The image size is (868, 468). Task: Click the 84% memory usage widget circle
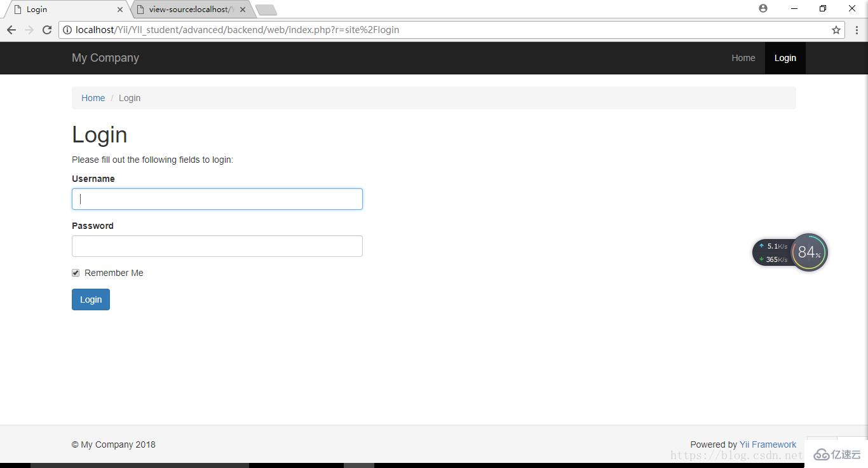click(x=809, y=252)
